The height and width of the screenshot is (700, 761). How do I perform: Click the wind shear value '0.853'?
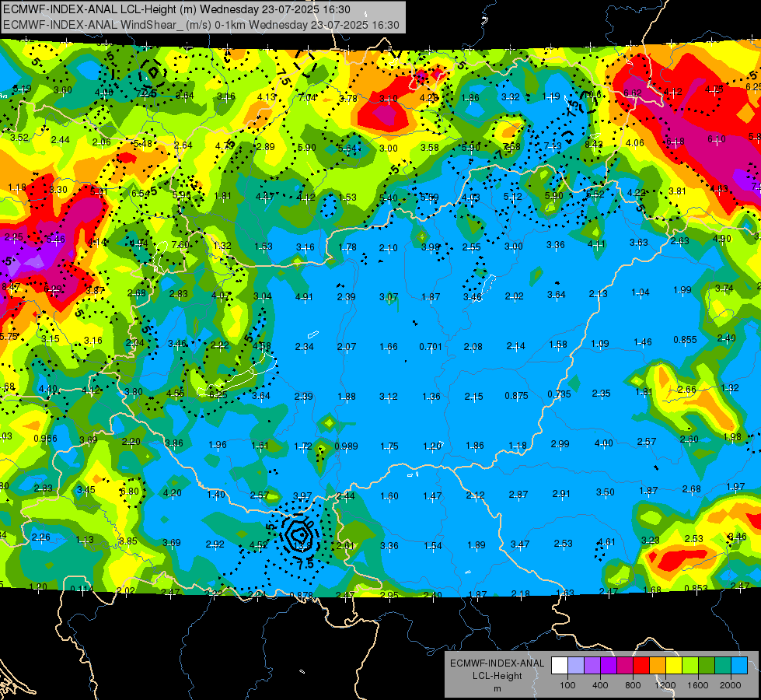tap(696, 588)
